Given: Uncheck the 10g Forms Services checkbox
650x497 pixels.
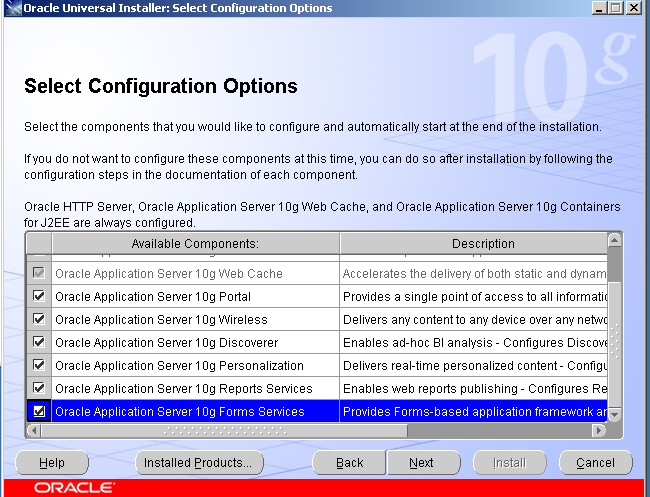Looking at the screenshot, I should (39, 411).
